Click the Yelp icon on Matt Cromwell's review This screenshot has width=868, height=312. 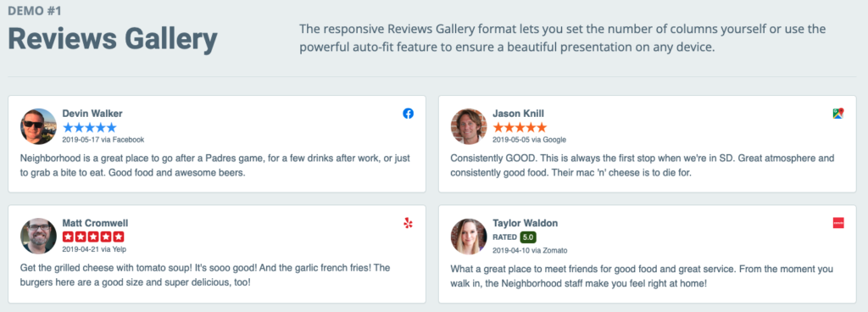click(x=408, y=223)
